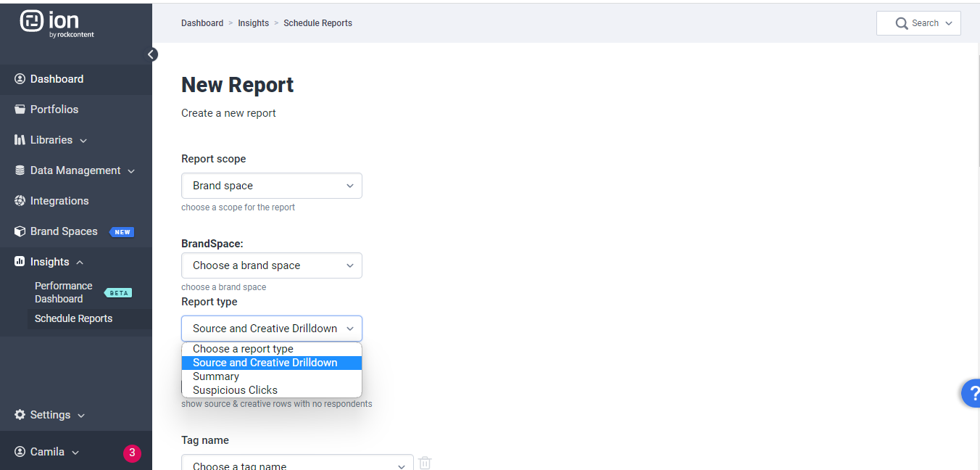Viewport: 980px width, 470px height.
Task: Click the Data Management database icon
Action: tap(20, 170)
